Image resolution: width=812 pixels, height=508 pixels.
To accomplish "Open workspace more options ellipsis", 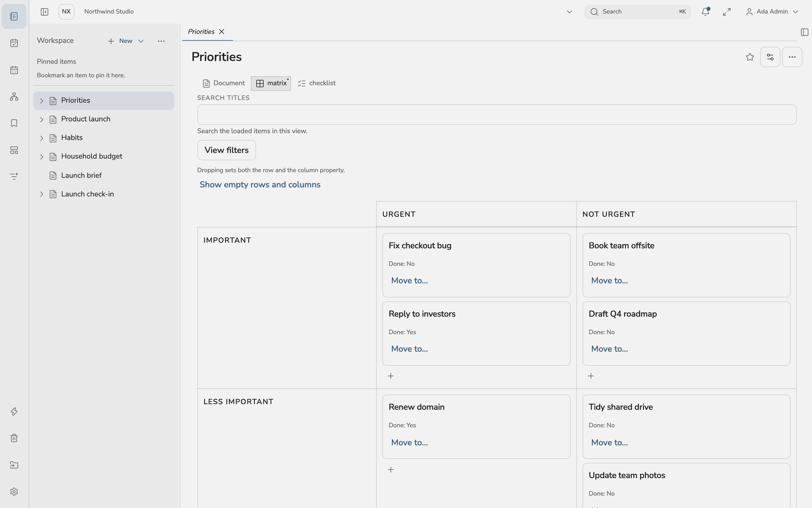I will (161, 41).
